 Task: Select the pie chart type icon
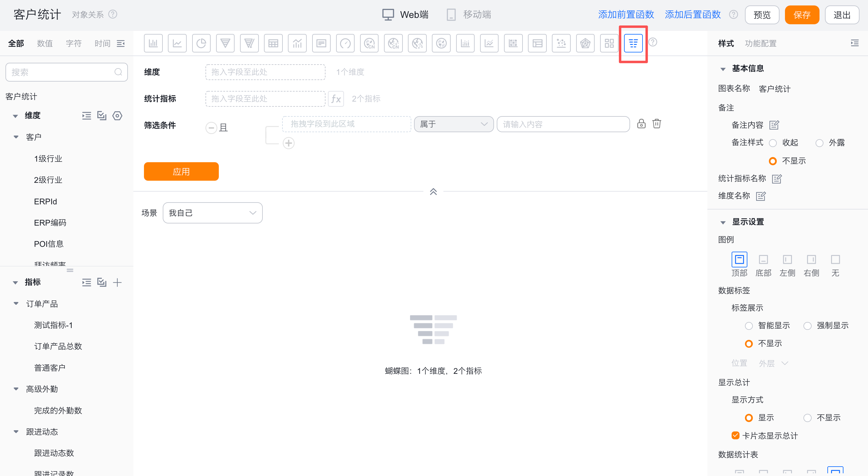pos(201,43)
